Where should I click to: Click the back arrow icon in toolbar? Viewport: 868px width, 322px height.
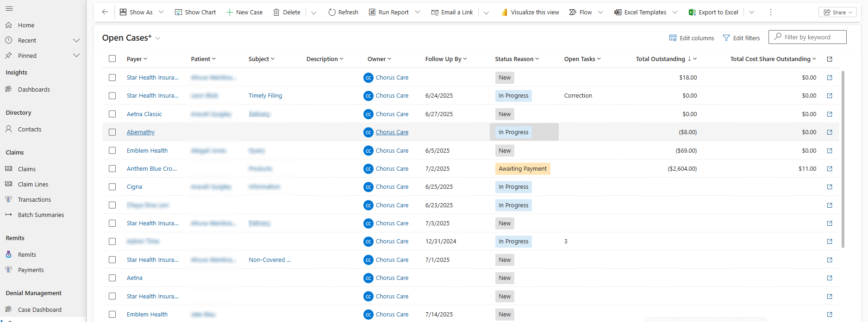105,12
